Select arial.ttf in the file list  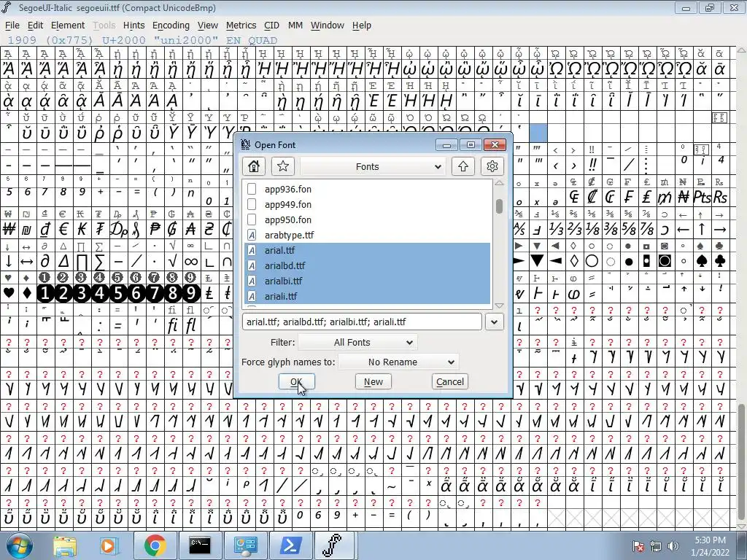[x=368, y=251]
